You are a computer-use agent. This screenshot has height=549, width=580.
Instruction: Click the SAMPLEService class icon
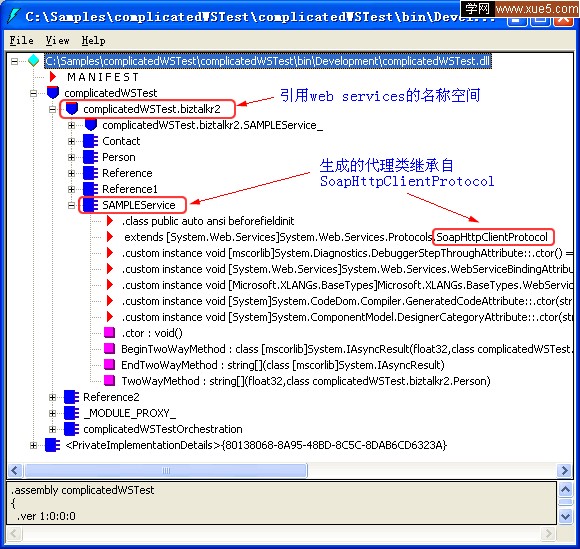pyautogui.click(x=90, y=205)
